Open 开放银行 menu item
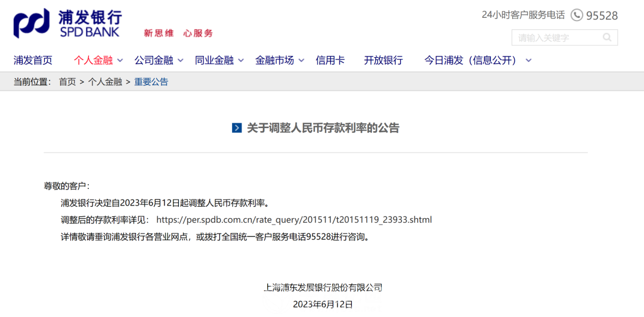Screen dimensions: 644x317 coord(383,60)
